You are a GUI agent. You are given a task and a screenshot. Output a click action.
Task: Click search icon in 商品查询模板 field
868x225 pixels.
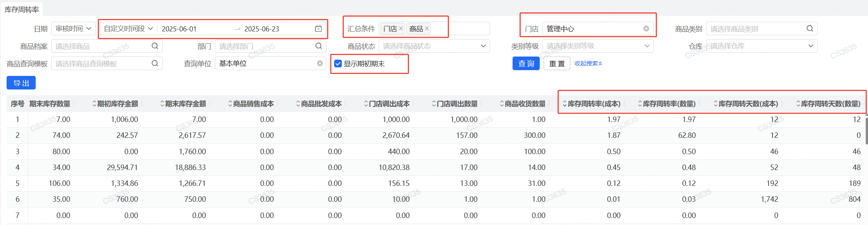(x=155, y=64)
